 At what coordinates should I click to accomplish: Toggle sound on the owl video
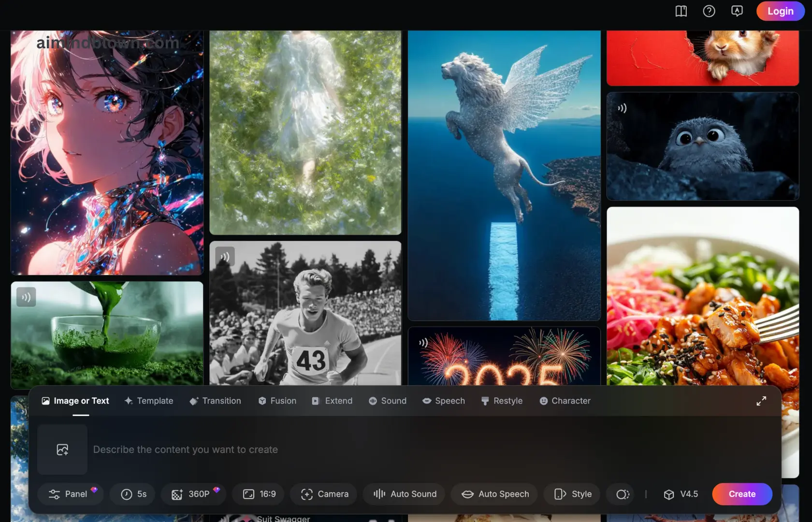point(622,108)
